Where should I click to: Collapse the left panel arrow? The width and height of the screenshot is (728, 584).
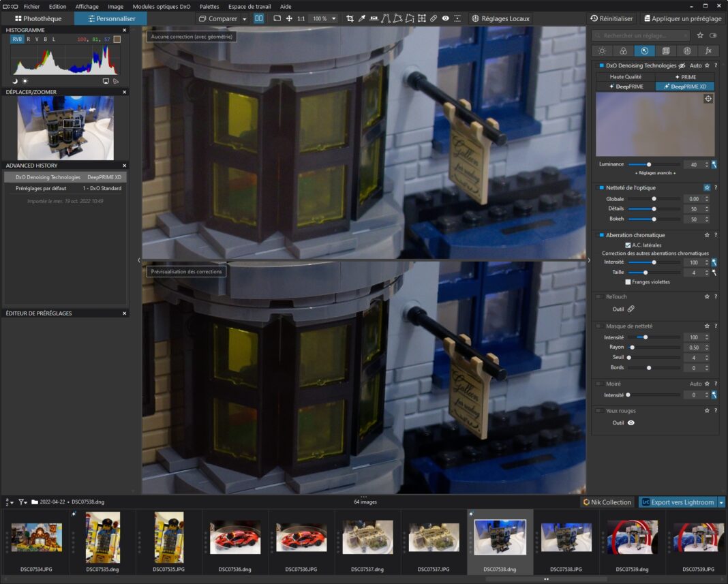(x=139, y=260)
